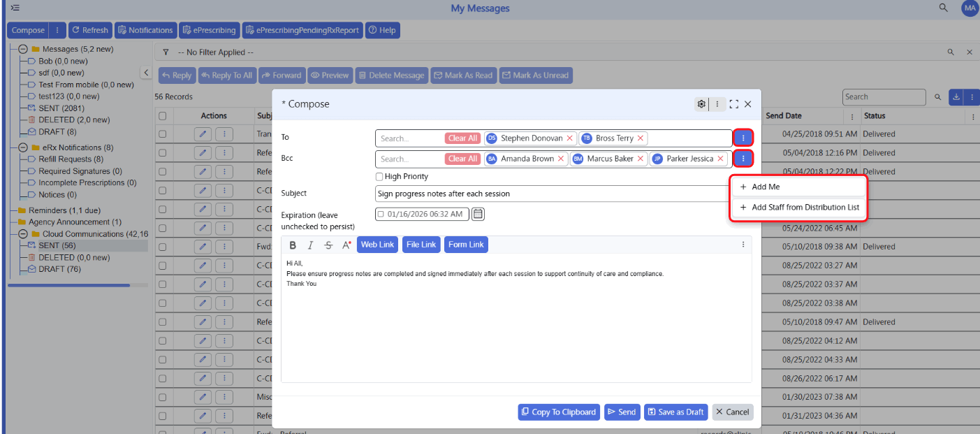Click Copy To Clipboard button
This screenshot has height=434, width=980.
557,412
